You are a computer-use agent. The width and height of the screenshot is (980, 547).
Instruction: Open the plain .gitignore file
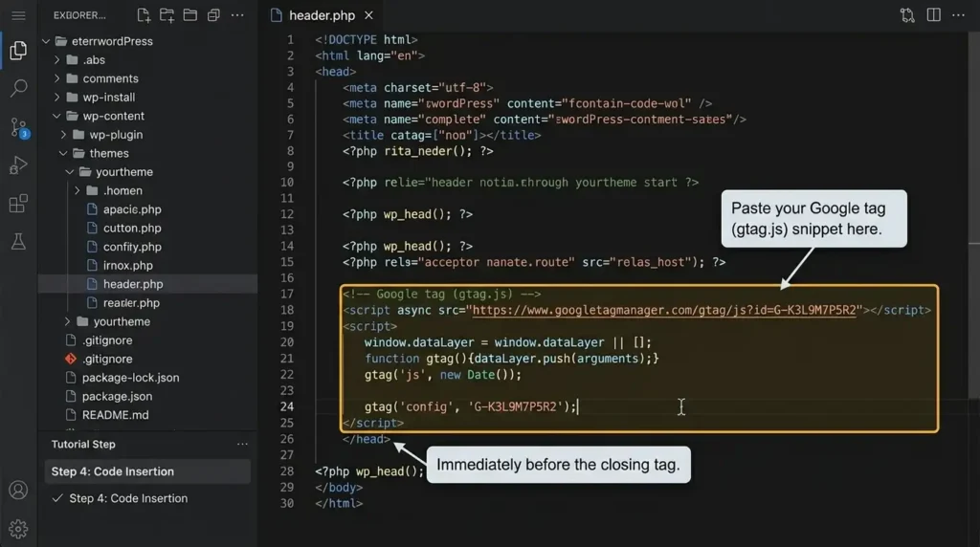coord(107,340)
